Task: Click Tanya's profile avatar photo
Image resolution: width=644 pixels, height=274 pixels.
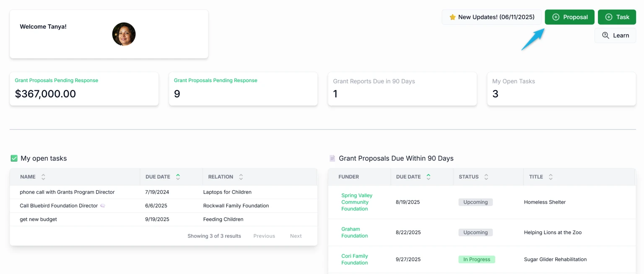Action: (124, 34)
